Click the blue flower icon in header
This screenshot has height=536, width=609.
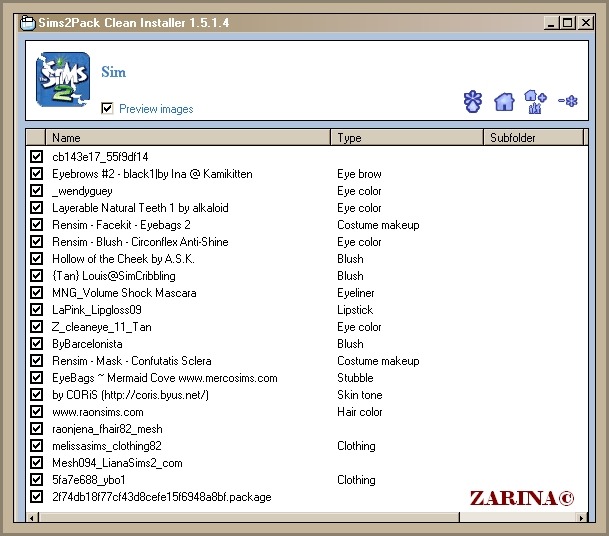[473, 102]
